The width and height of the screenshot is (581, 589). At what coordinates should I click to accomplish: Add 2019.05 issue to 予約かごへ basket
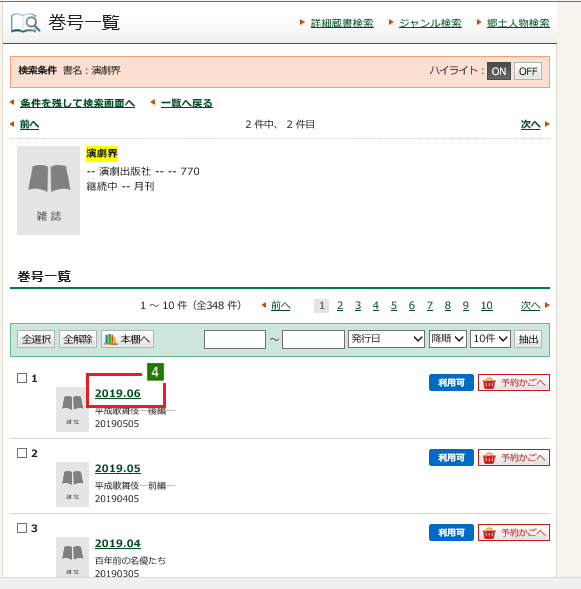coord(514,458)
